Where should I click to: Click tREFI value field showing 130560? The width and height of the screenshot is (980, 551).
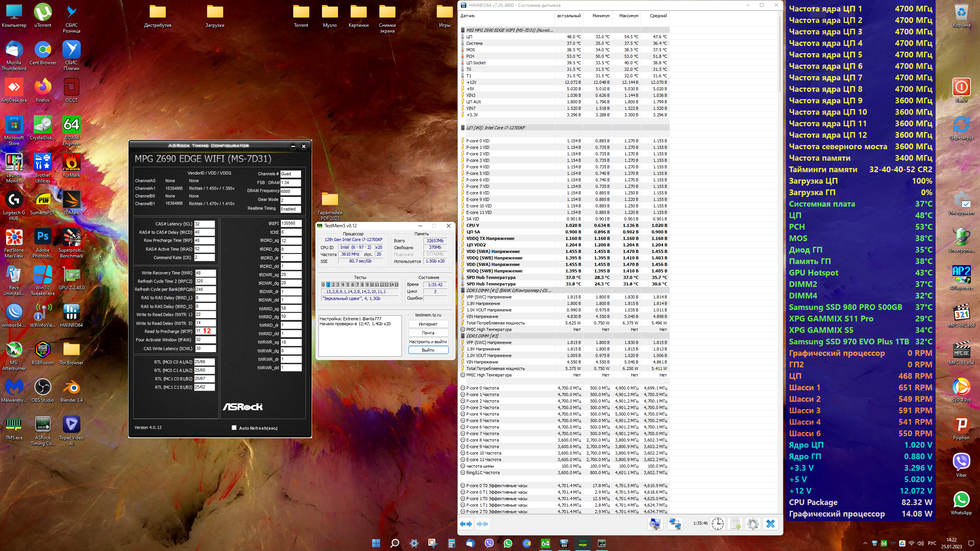coord(291,223)
